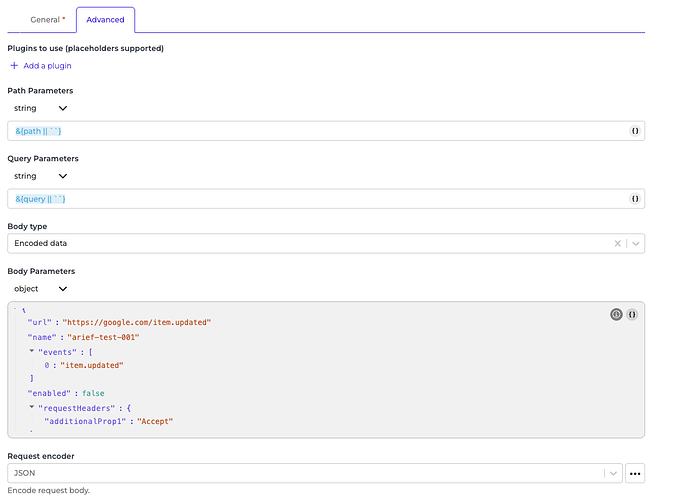Open placeholder braces in Path Parameters field
Viewport: 690px width, 495px height.
click(634, 131)
